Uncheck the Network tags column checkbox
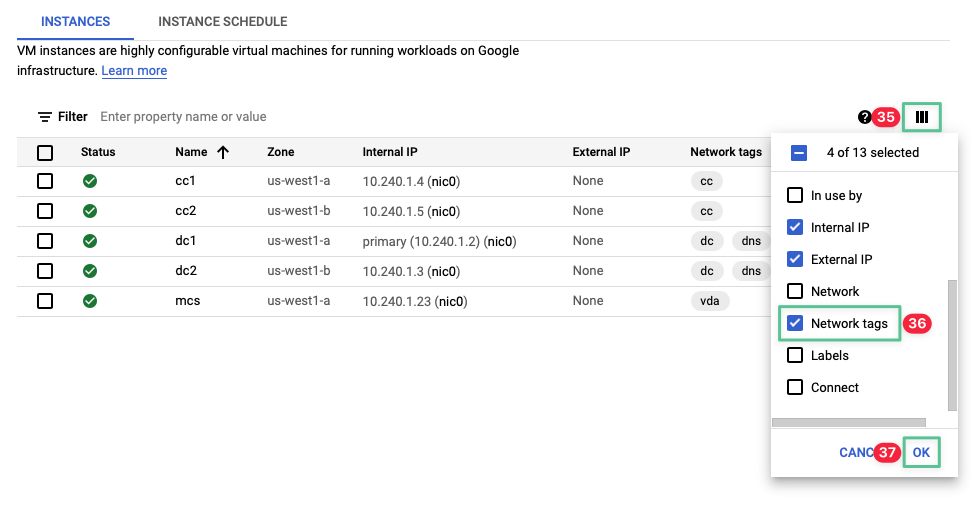The width and height of the screenshot is (971, 505). (x=796, y=323)
